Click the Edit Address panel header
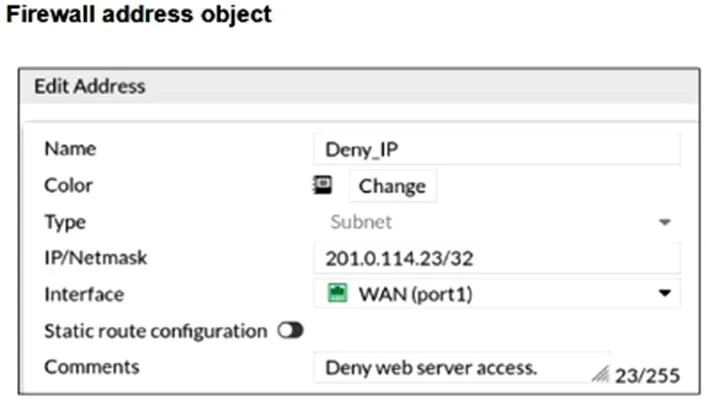This screenshot has width=706, height=404. pyautogui.click(x=359, y=86)
